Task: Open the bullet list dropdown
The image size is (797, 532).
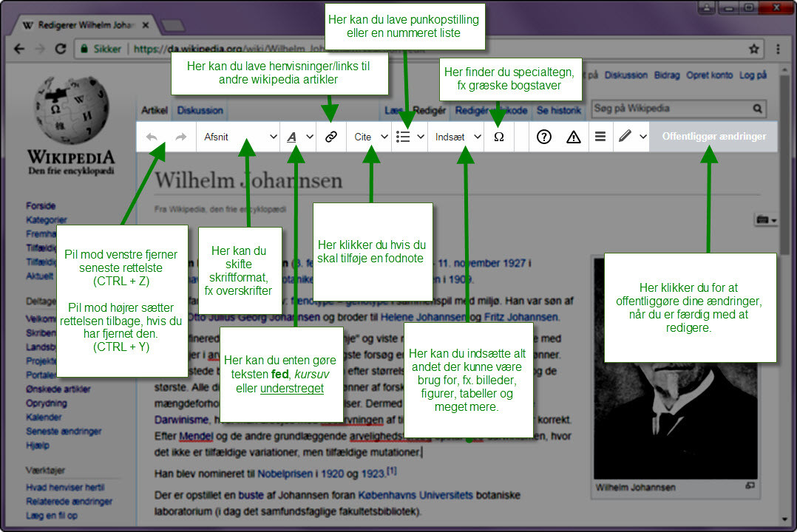Action: (x=410, y=137)
